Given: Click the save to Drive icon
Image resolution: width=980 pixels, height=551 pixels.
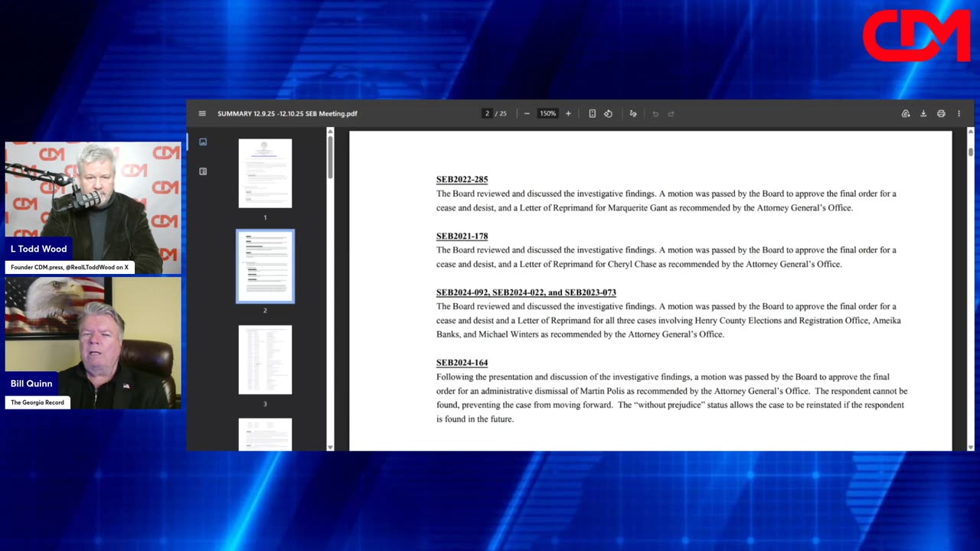Looking at the screenshot, I should point(906,113).
